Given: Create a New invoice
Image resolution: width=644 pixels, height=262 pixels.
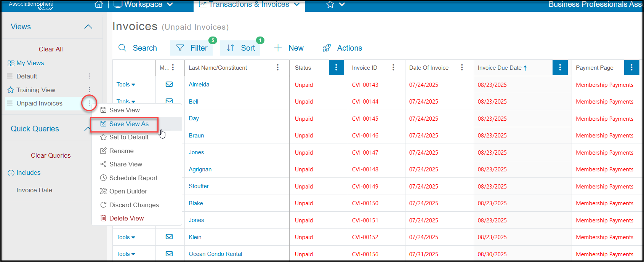Looking at the screenshot, I should pos(288,48).
